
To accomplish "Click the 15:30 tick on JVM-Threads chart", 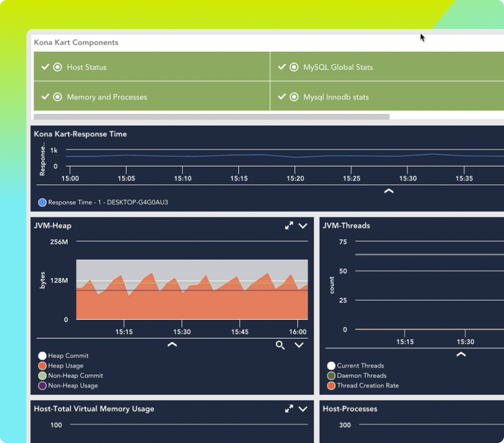I will coord(465,342).
